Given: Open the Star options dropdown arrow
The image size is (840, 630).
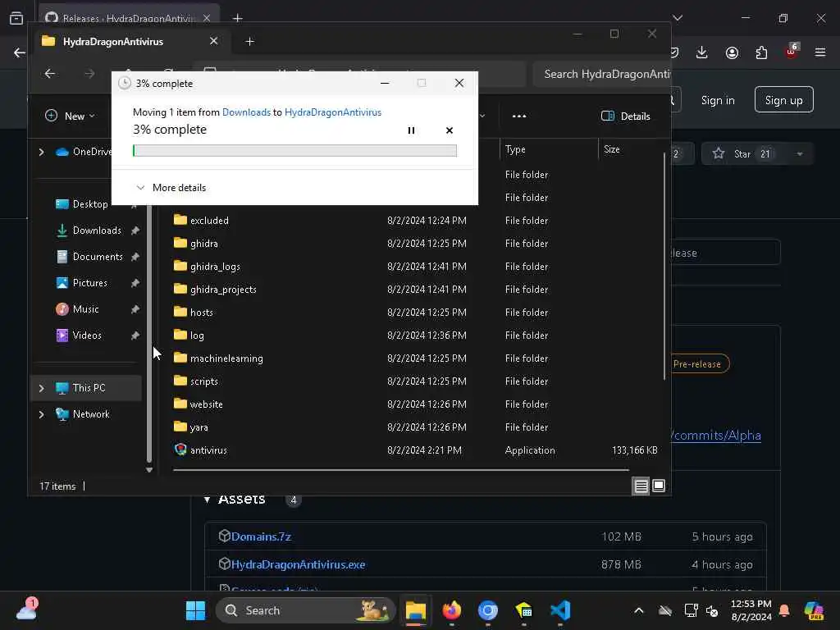Looking at the screenshot, I should click(x=799, y=154).
